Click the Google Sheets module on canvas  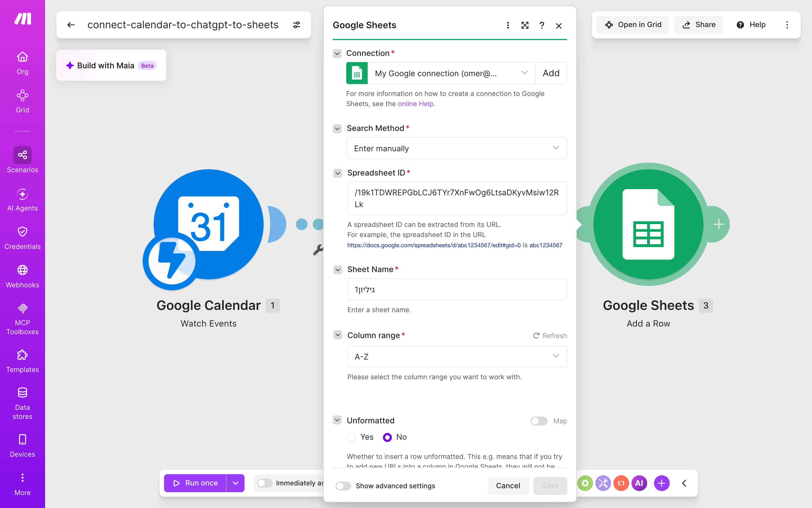tap(648, 224)
